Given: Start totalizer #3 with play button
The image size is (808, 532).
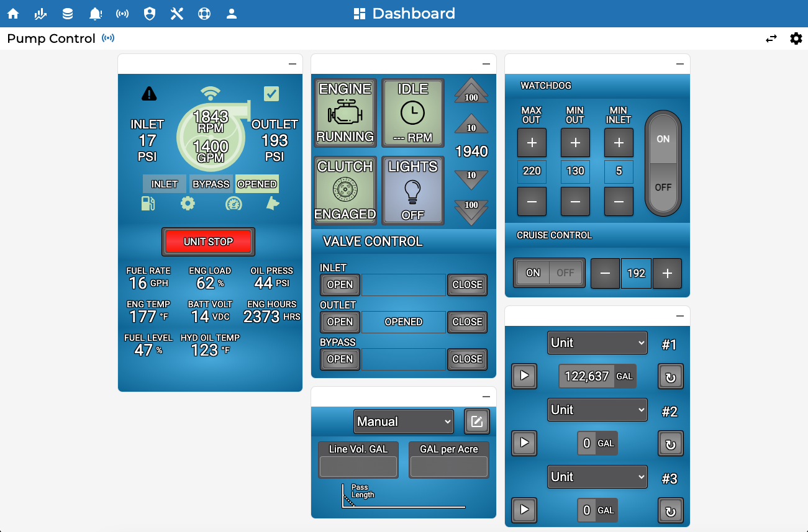Looking at the screenshot, I should 524,510.
